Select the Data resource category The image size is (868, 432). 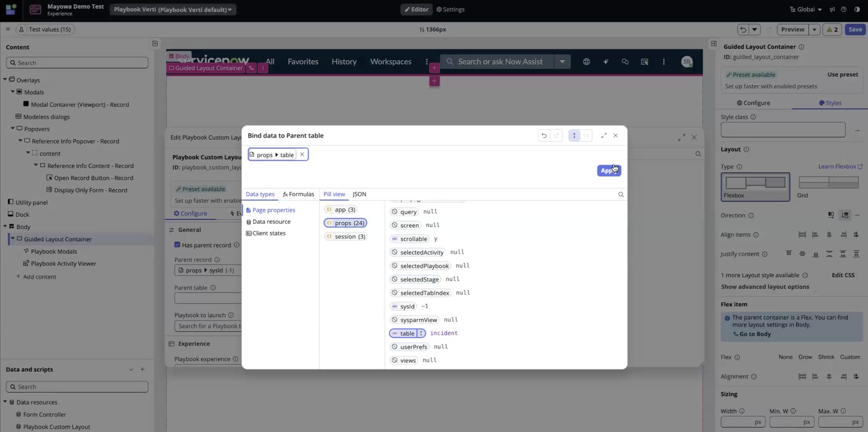tap(268, 222)
